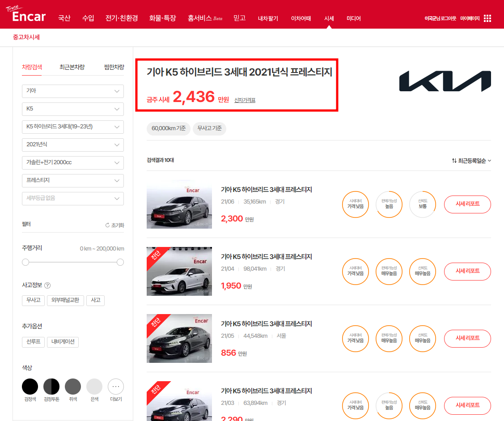Click 신뢰도 매우높음 badge for 98,041km car
504x421 pixels.
pyautogui.click(x=422, y=272)
